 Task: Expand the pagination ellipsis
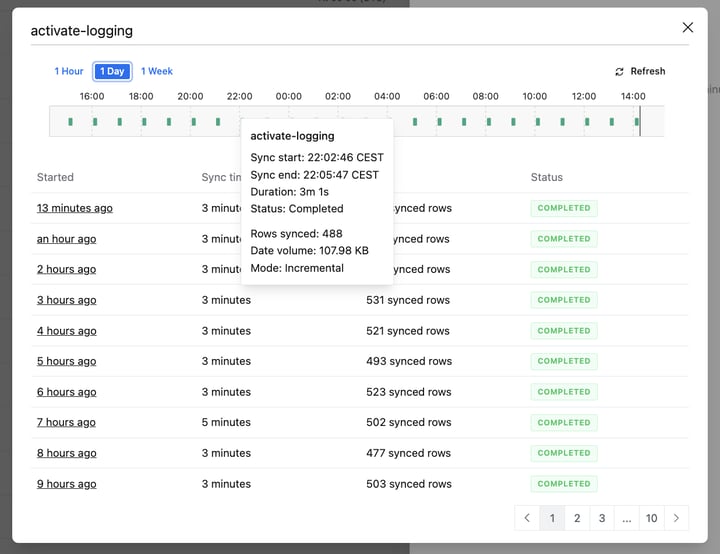tap(627, 518)
